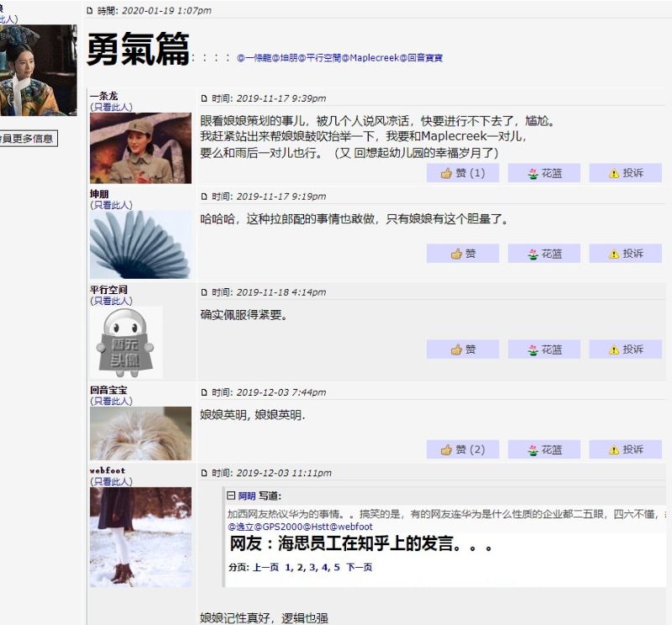Go to page 2 of quoted thread
Screen dimensions: 672x625
[300, 567]
